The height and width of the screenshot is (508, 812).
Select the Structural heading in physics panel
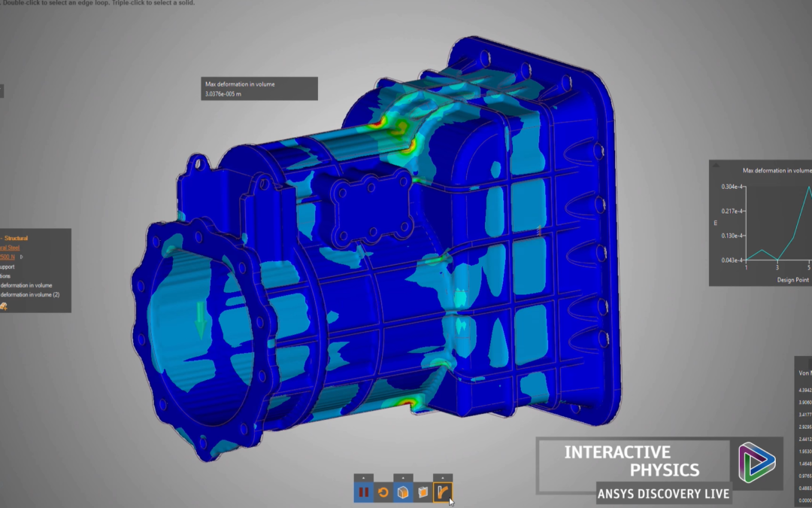tap(16, 239)
